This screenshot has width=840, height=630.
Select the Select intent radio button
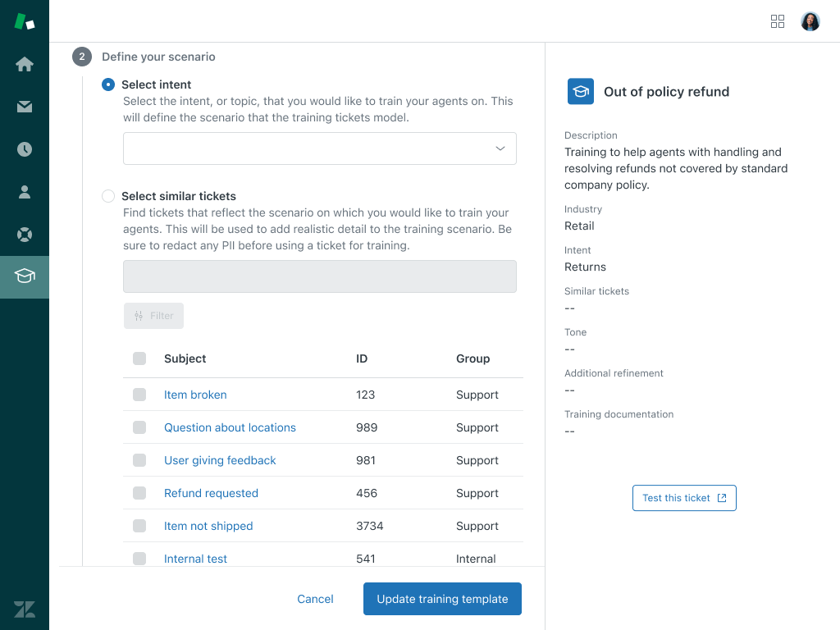click(x=107, y=84)
